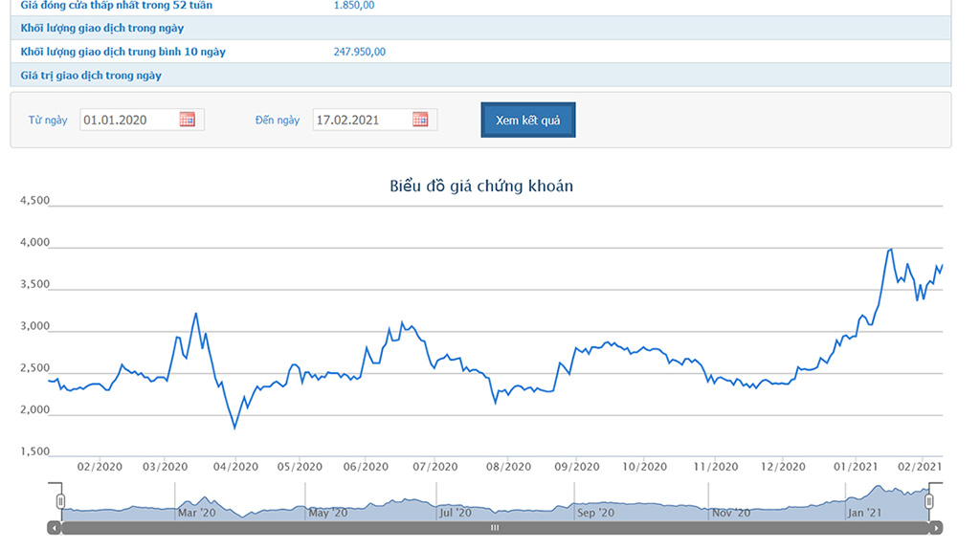980x550 pixels.
Task: Click the right navigator range handle
Action: (x=928, y=501)
